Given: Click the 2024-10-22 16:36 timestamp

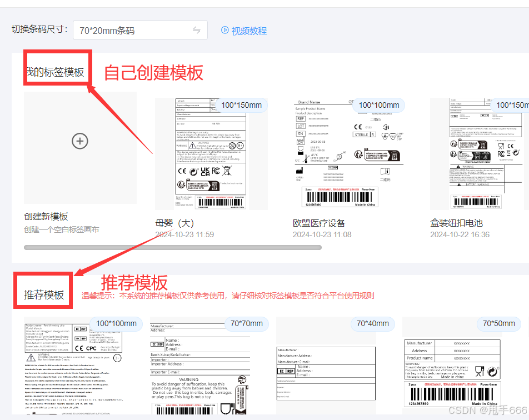Looking at the screenshot, I should tap(460, 234).
